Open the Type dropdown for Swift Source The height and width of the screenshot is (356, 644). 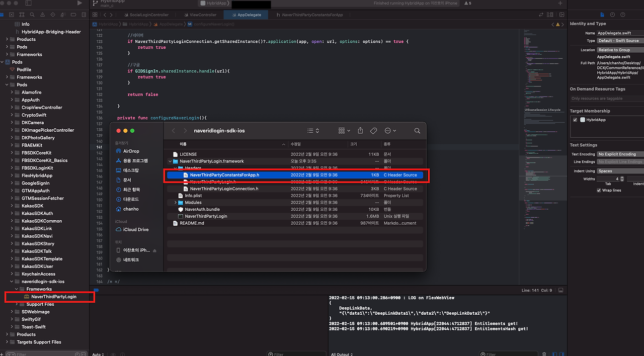(620, 41)
